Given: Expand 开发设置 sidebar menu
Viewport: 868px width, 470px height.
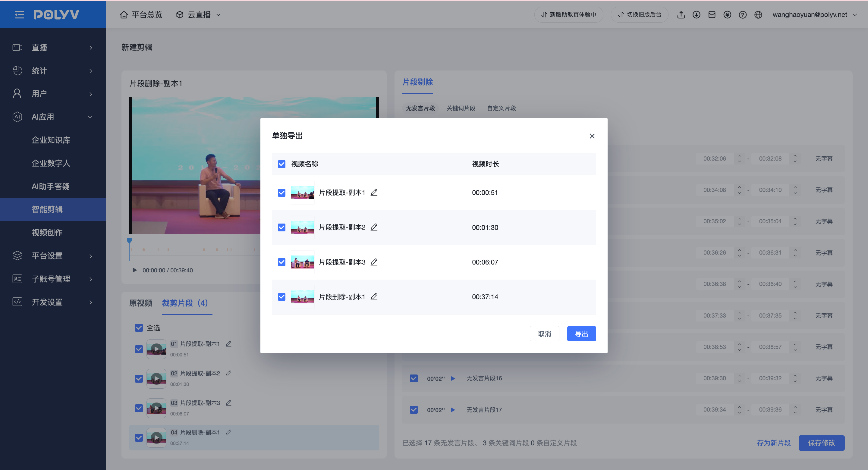Looking at the screenshot, I should pos(53,302).
